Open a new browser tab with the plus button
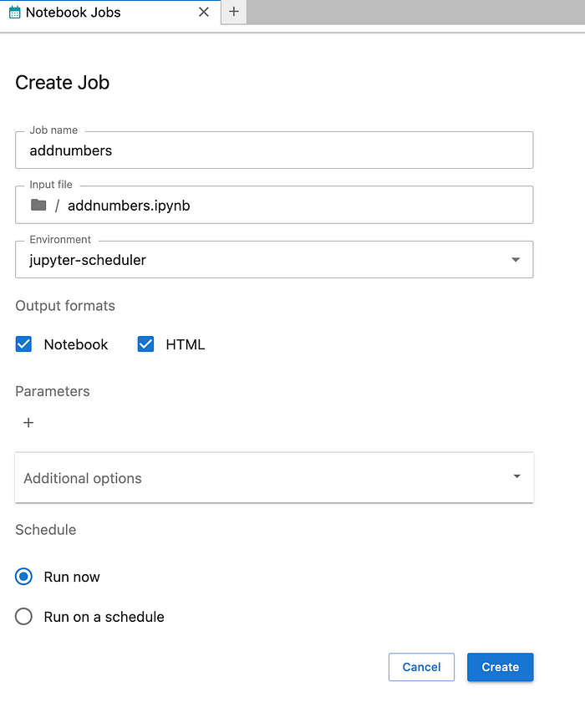585x728 pixels. point(233,13)
